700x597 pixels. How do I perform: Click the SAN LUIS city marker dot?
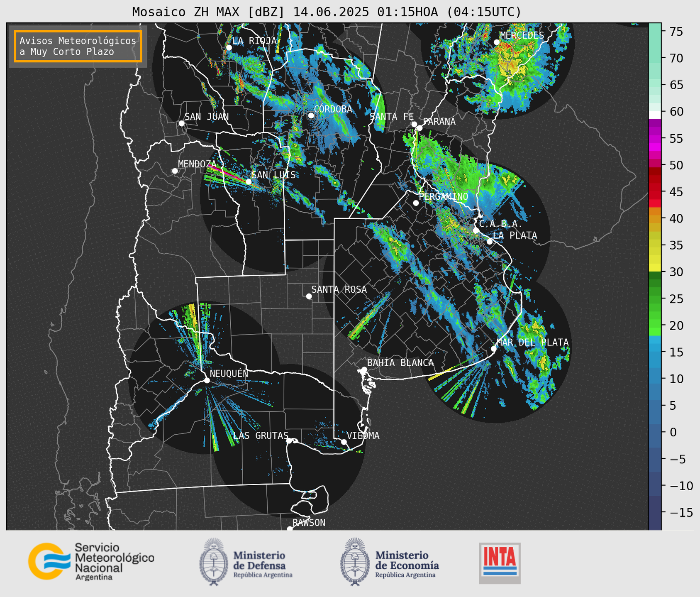249,182
